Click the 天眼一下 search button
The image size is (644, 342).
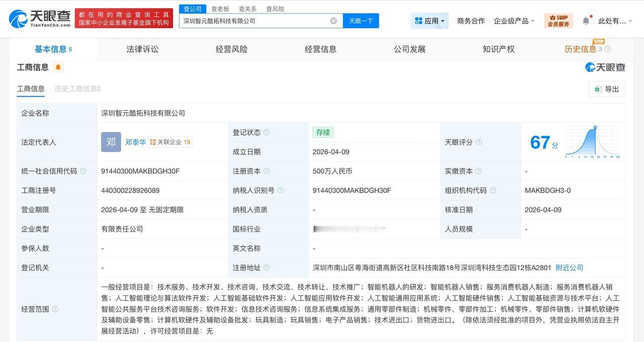pos(361,21)
